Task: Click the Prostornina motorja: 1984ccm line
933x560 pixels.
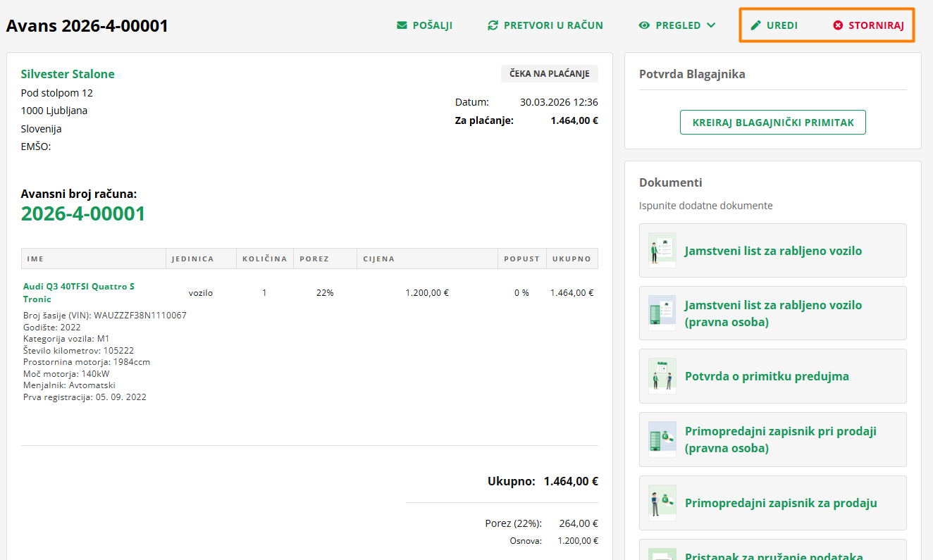Action: [87, 362]
